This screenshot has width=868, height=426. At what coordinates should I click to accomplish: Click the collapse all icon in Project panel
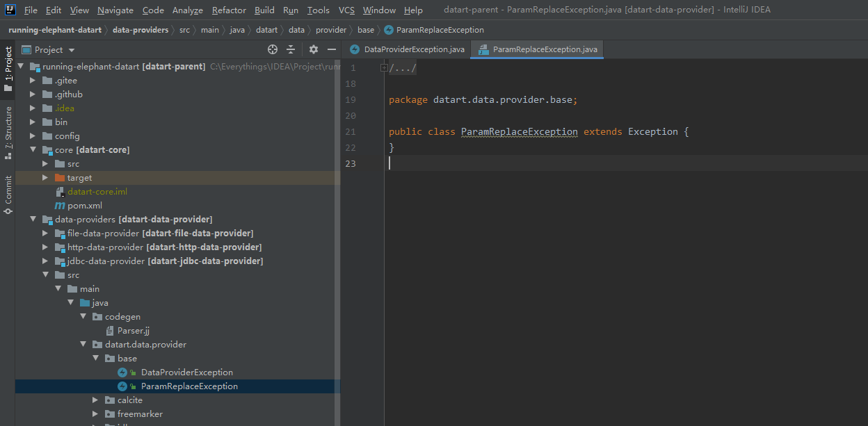pyautogui.click(x=291, y=49)
